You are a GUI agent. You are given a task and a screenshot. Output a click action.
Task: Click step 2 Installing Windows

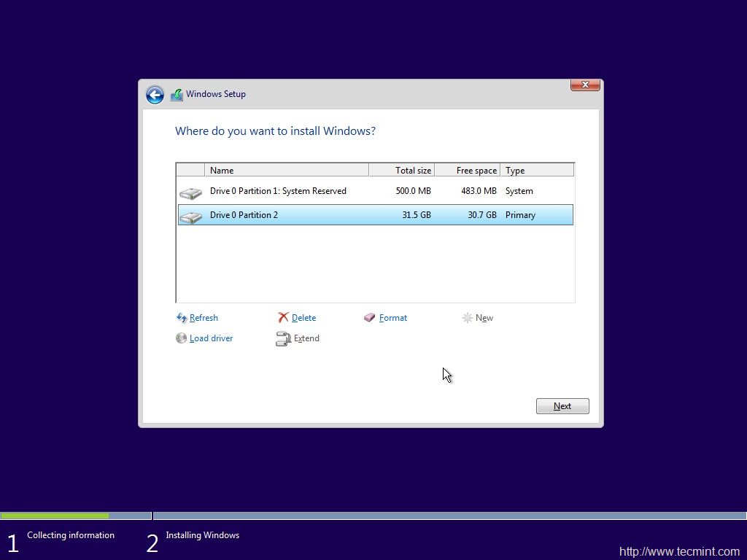(202, 535)
